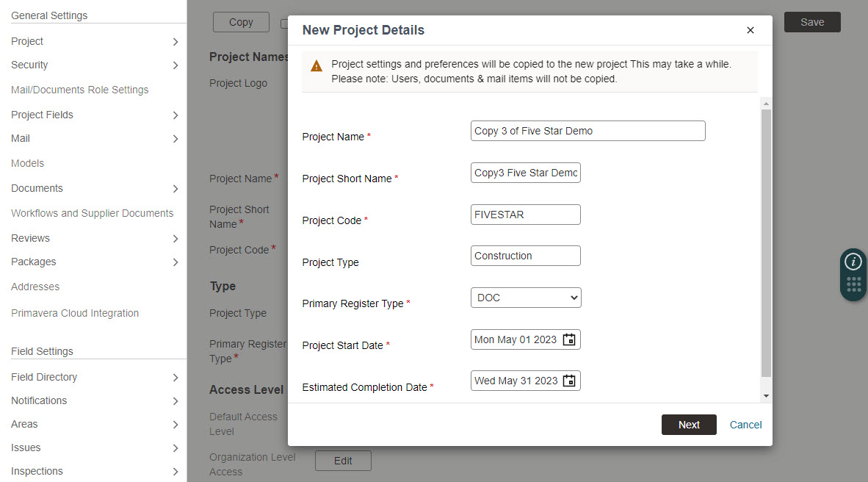Expand the Notifications section

(94, 400)
